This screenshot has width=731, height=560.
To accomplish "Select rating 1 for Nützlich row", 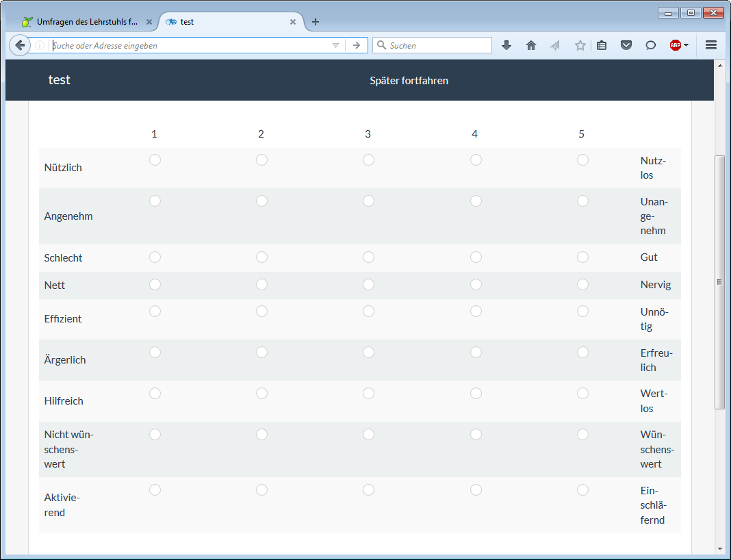I will click(155, 160).
